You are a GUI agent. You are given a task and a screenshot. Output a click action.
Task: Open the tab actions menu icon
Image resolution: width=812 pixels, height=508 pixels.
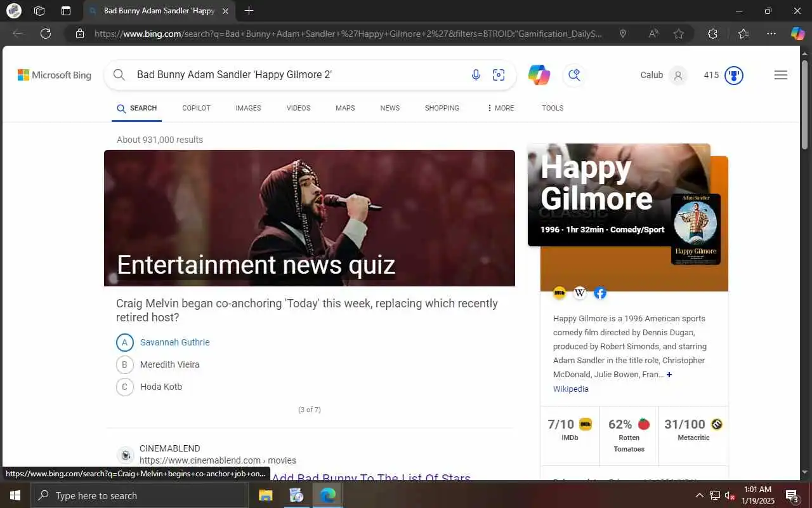tap(66, 11)
